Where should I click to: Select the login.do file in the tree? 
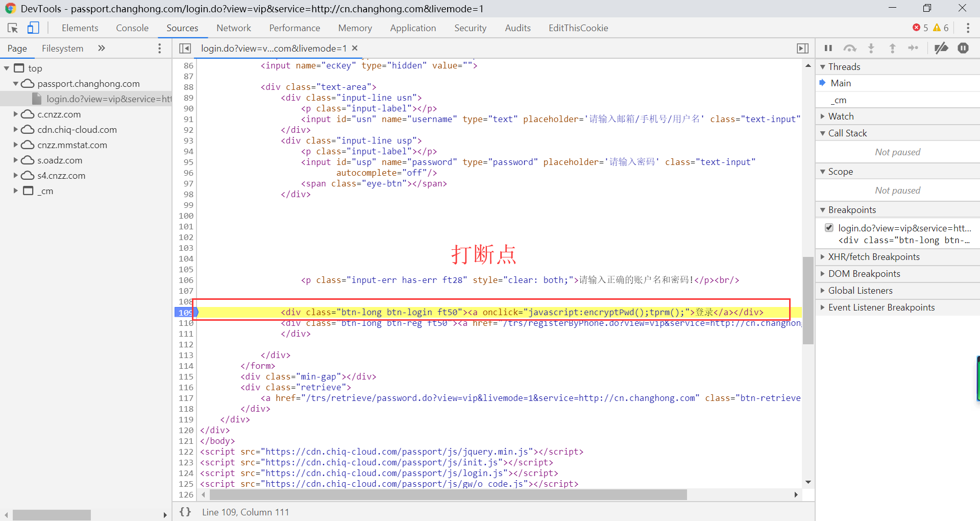(x=86, y=99)
